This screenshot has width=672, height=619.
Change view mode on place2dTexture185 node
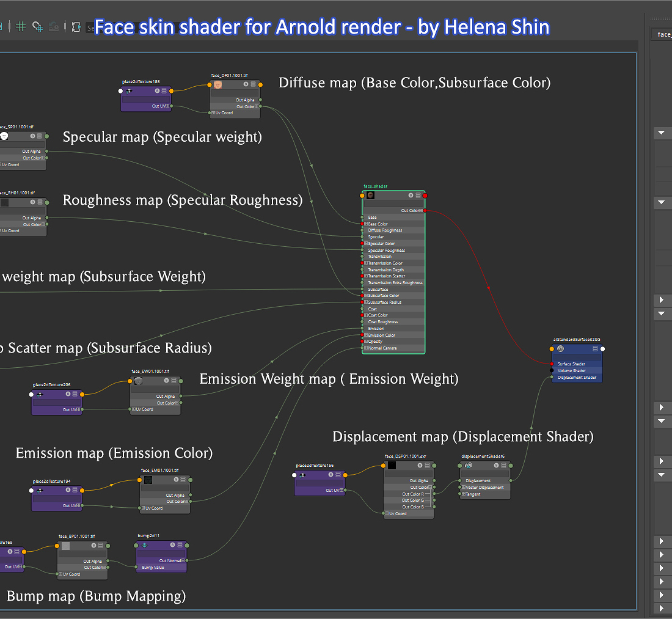164,91
